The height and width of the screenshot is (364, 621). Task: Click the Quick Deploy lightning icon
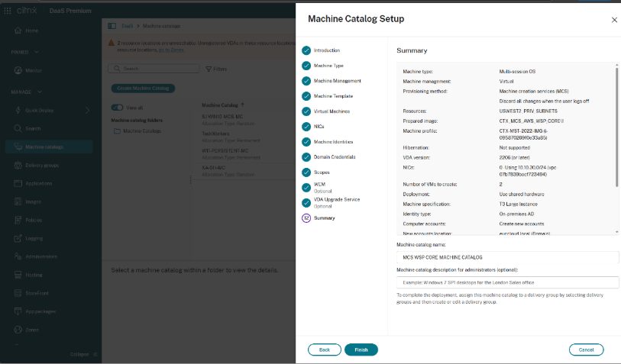pyautogui.click(x=18, y=110)
